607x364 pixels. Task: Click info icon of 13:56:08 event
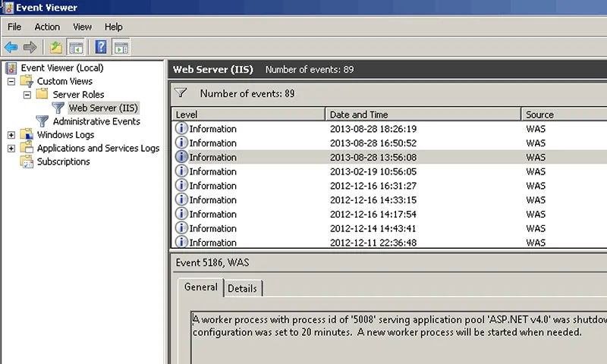[181, 157]
